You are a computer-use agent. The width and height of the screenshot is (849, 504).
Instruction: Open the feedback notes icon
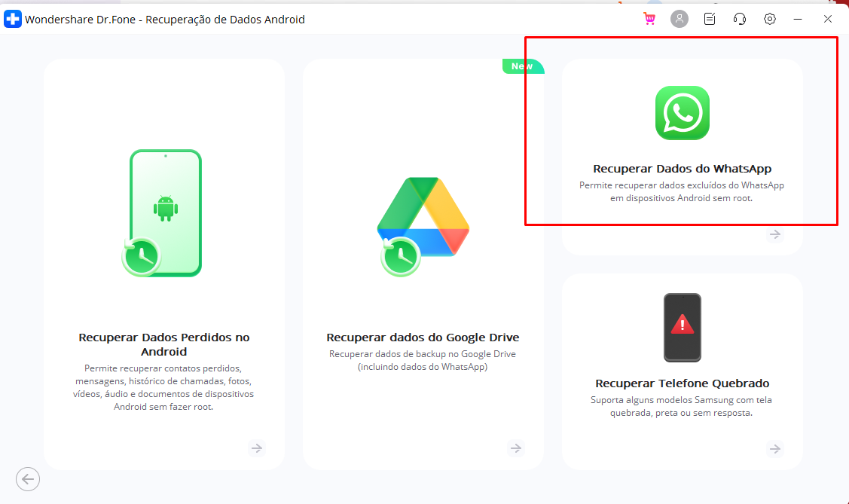pos(710,19)
